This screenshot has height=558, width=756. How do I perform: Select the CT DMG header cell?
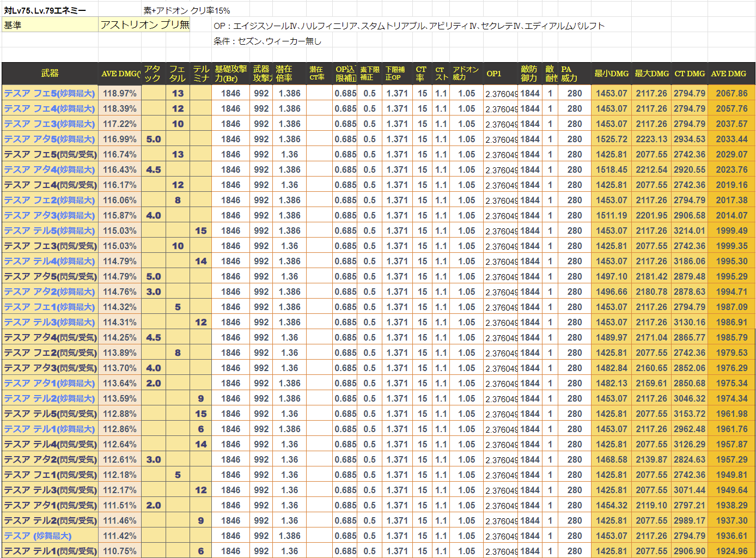(690, 74)
